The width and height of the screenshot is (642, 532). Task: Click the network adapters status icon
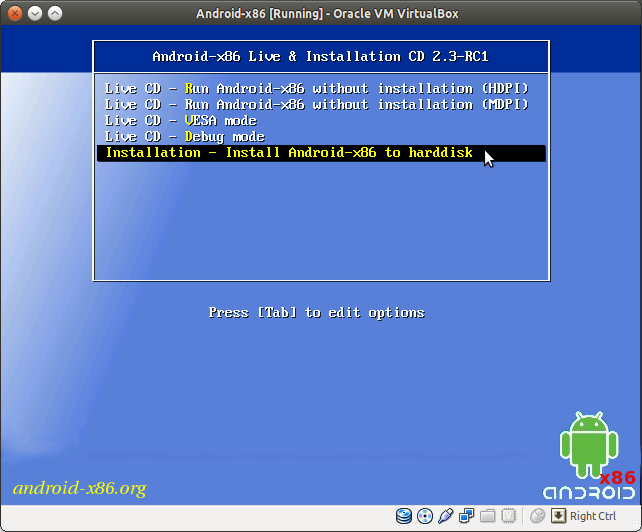point(466,516)
